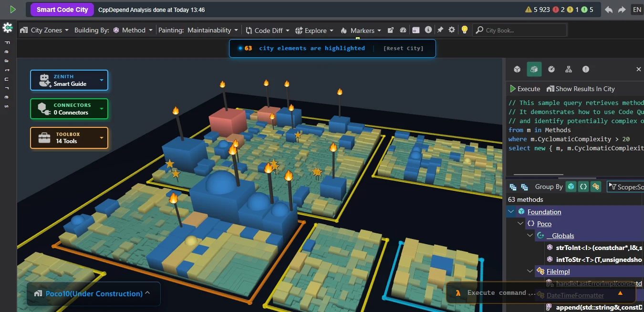Collapse the Foundation tree node
This screenshot has height=312, width=644.
[x=511, y=211]
